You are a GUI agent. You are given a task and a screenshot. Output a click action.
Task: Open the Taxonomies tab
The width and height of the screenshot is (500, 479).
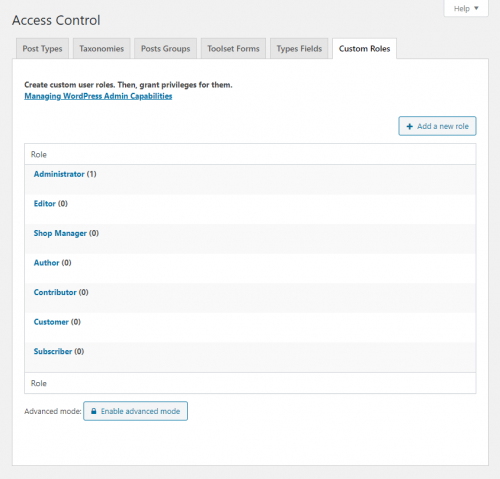pyautogui.click(x=102, y=49)
